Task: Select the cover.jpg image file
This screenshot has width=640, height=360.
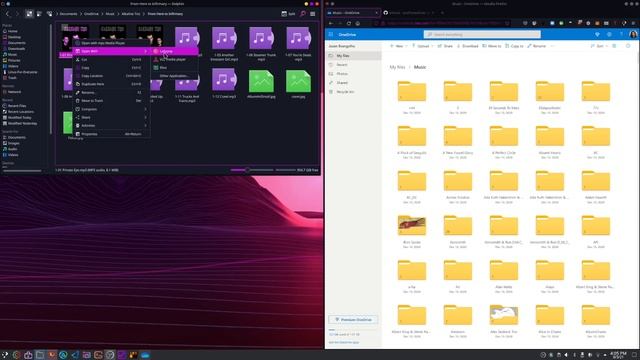Action: (298, 84)
